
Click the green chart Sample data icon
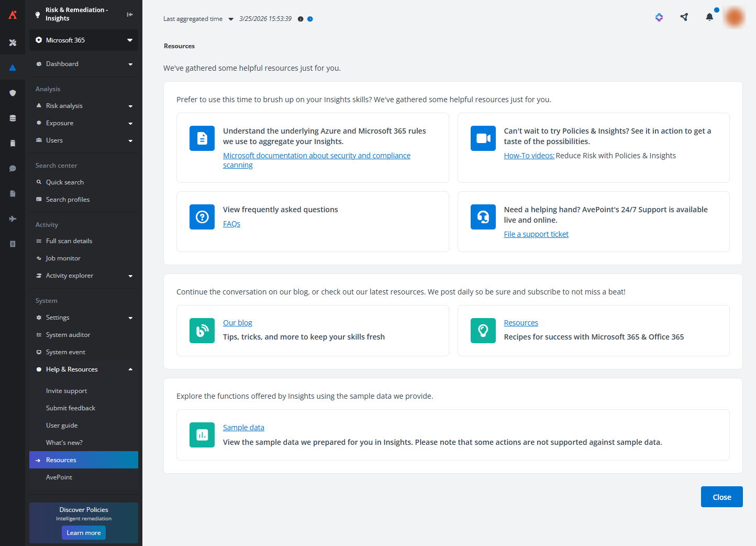tap(202, 435)
